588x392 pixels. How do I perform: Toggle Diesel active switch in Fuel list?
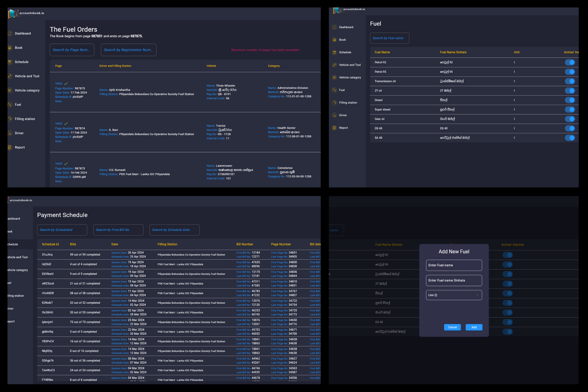(570, 100)
